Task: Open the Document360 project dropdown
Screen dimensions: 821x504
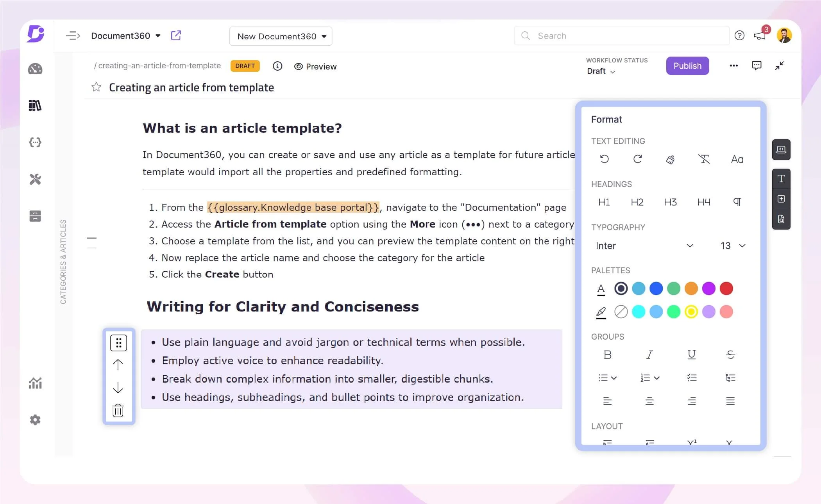Action: click(x=126, y=36)
